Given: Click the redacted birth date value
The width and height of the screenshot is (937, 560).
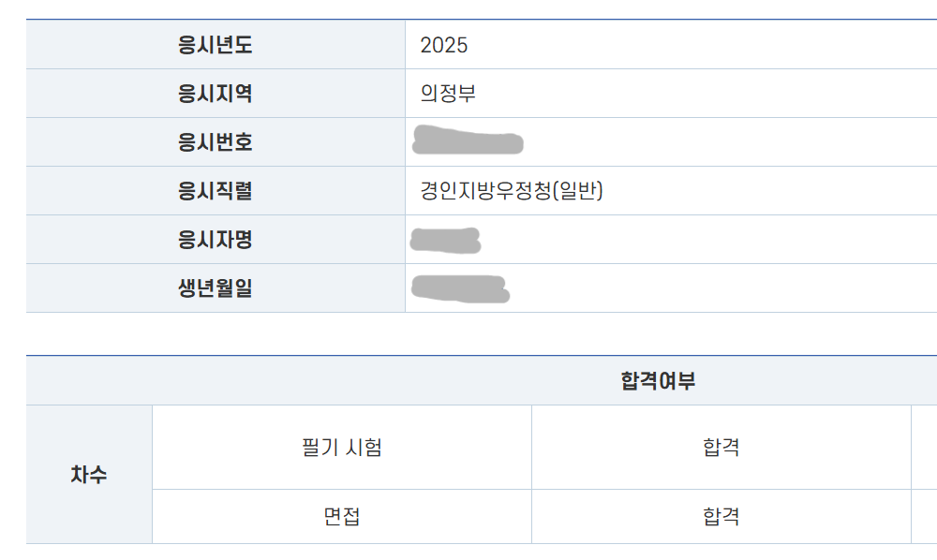Looking at the screenshot, I should click(460, 288).
